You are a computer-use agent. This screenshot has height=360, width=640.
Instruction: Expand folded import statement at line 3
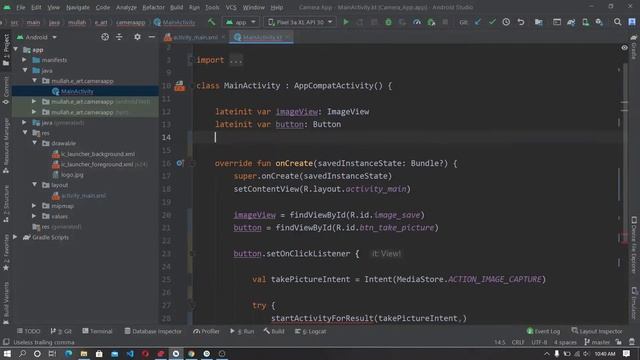pos(236,60)
